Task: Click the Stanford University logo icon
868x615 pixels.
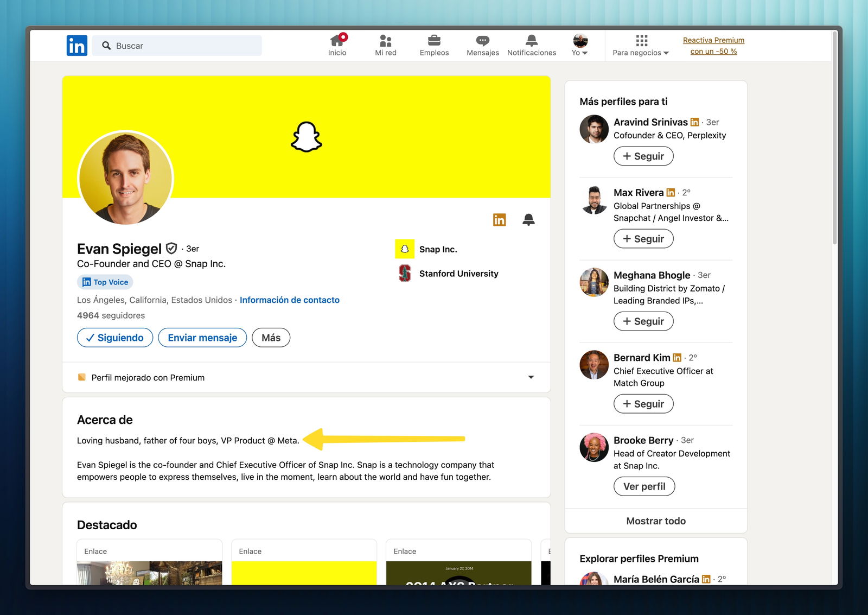Action: [405, 274]
